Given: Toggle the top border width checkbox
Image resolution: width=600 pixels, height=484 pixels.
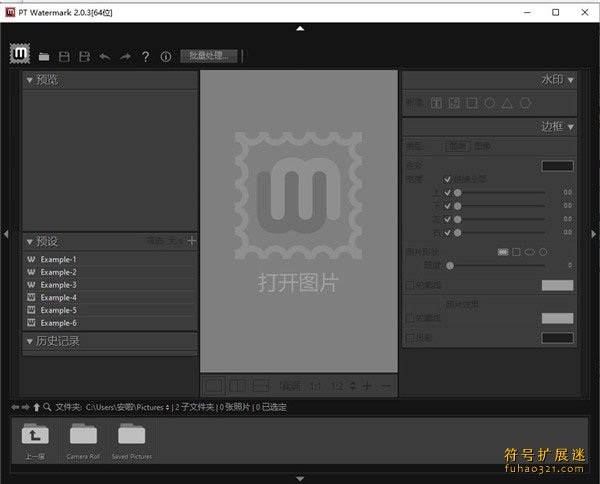Looking at the screenshot, I should pos(447,192).
